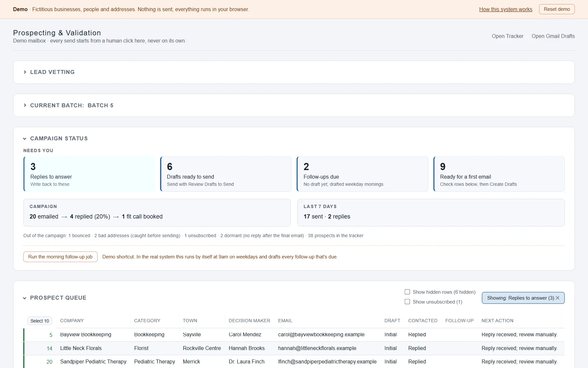Screen dimensions: 588x368
Task: Enable Show hidden rows checkbox
Action: 407,292
